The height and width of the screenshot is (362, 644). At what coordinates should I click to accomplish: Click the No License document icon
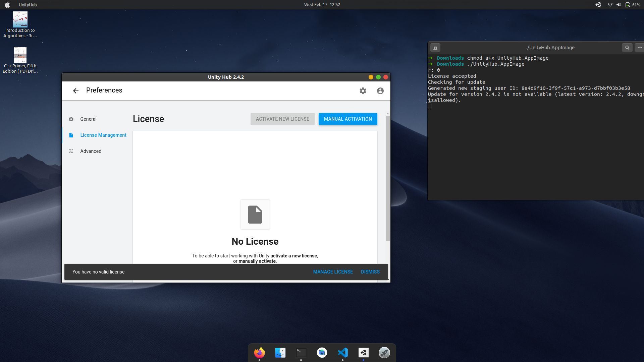(255, 215)
